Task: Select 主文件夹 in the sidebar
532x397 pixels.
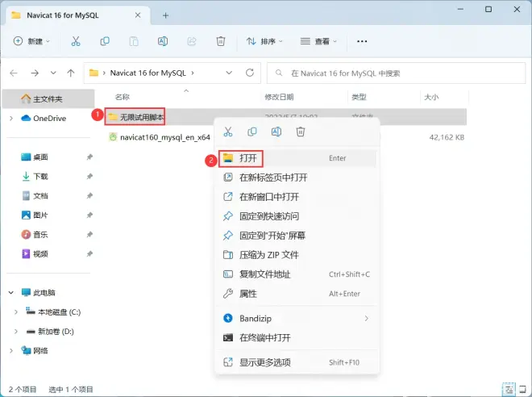Action: coord(48,98)
